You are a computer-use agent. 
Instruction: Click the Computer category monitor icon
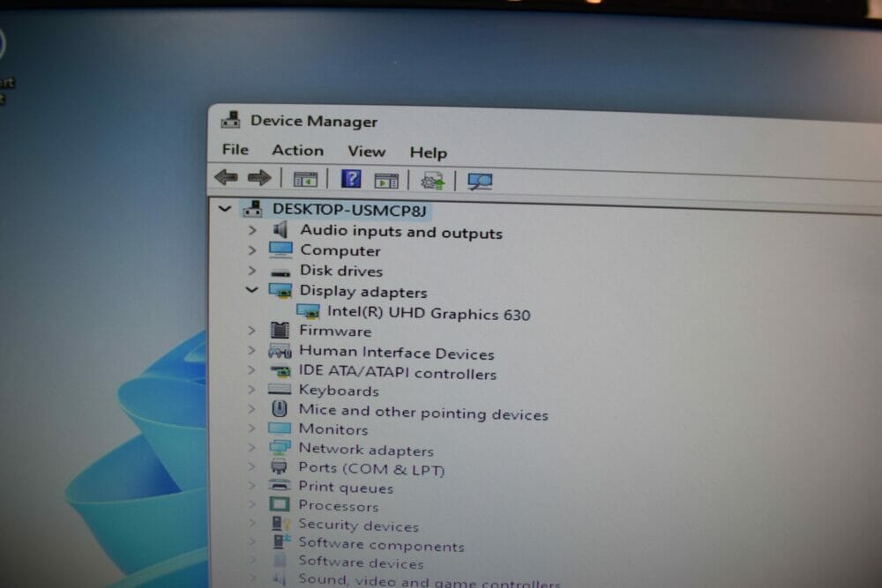coord(280,249)
